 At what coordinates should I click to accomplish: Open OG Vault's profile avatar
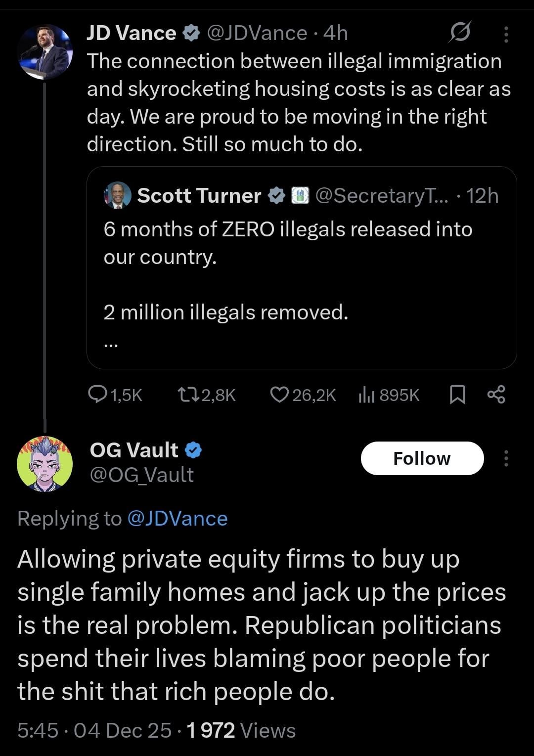coord(44,464)
